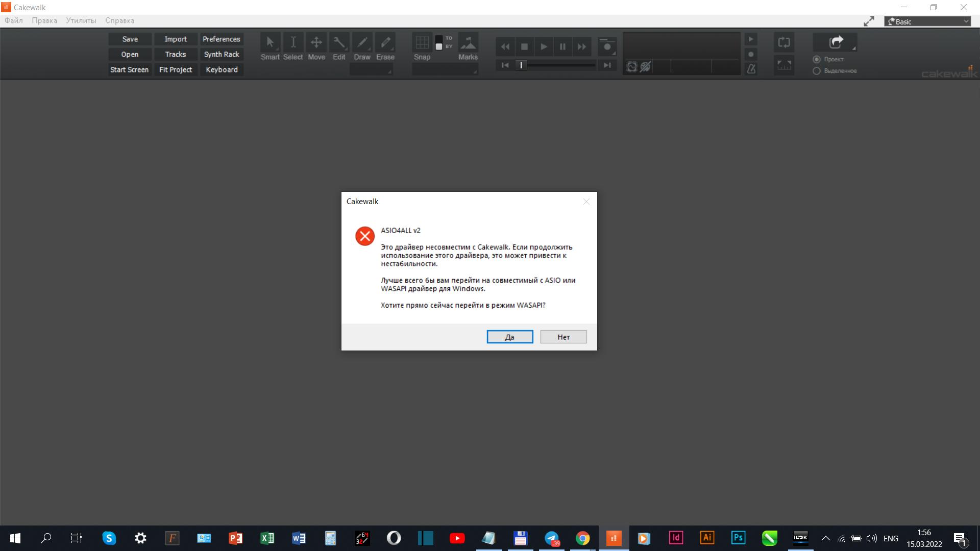Open Skype from the taskbar
Screen dimensions: 980x551
click(109, 538)
